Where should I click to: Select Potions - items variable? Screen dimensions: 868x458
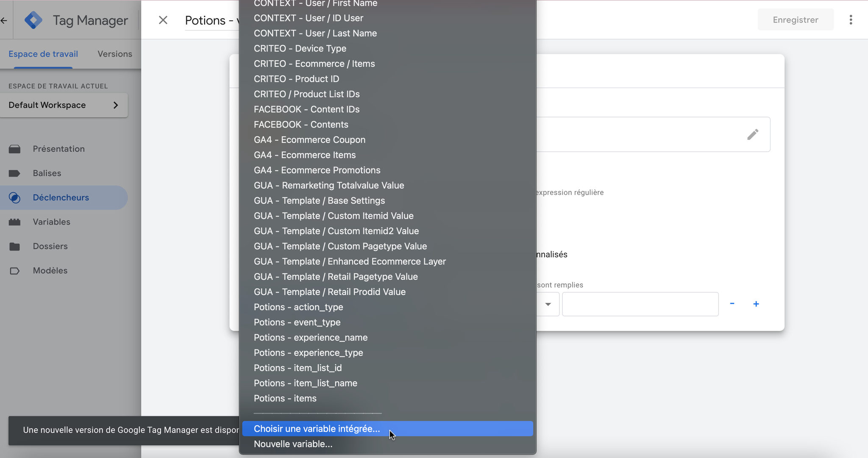[388, 399]
